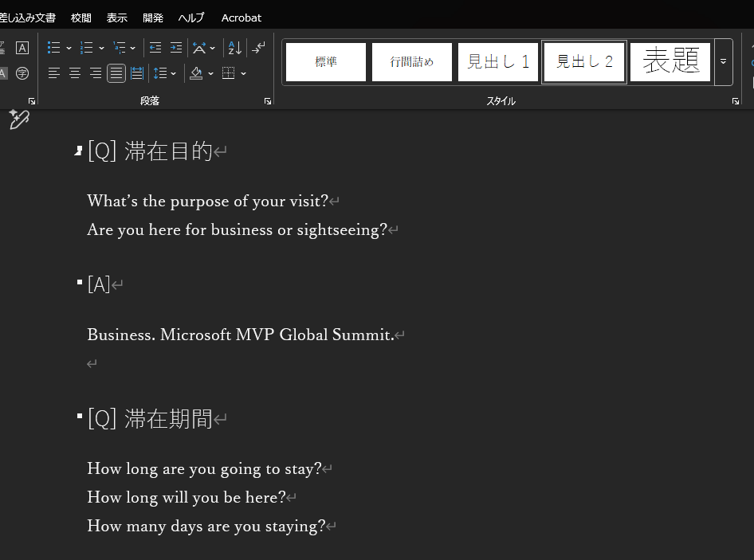Click the shading paint bucket color
Image resolution: width=754 pixels, height=560 pixels.
(x=196, y=73)
